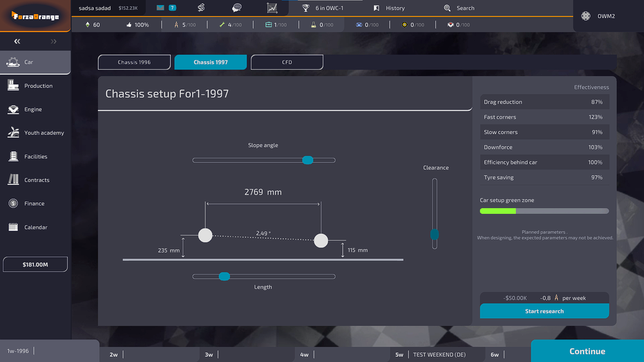Click the thumbs-up 100% icon
The height and width of the screenshot is (362, 644).
click(129, 24)
